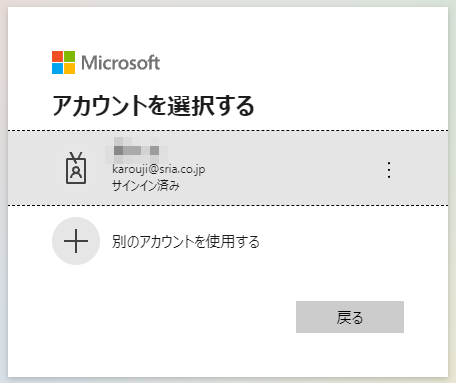The width and height of the screenshot is (456, 383).
Task: Click the 戻る button
Action: 350,317
